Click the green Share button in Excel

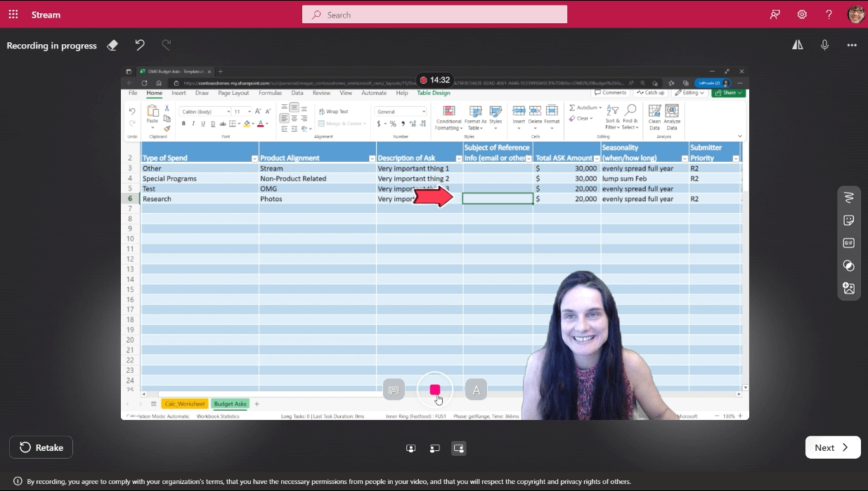click(x=728, y=93)
